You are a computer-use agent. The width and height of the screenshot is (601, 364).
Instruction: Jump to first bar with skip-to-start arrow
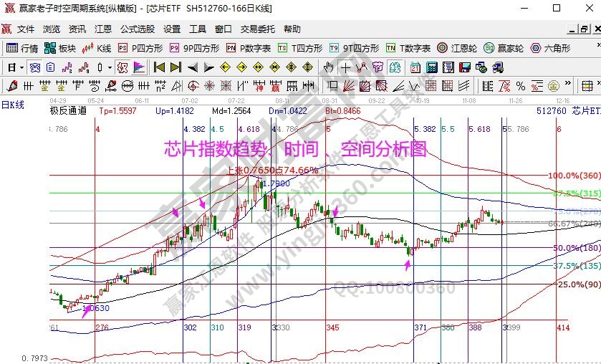coord(159,67)
